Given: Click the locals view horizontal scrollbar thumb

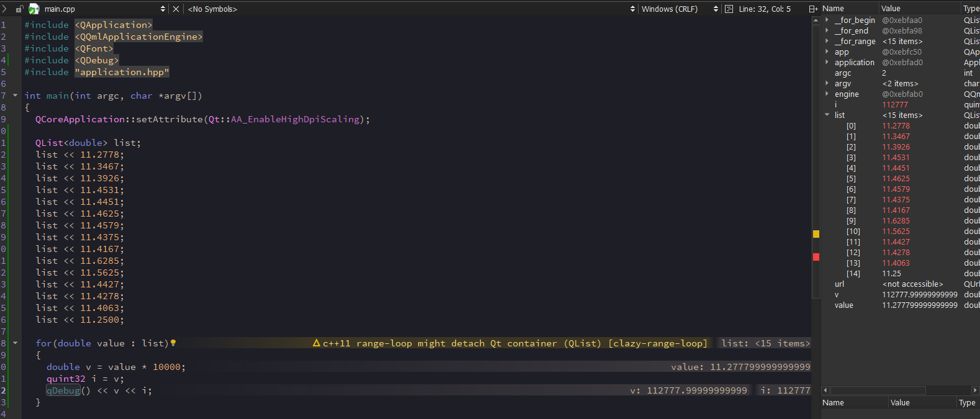Looking at the screenshot, I should 878,390.
